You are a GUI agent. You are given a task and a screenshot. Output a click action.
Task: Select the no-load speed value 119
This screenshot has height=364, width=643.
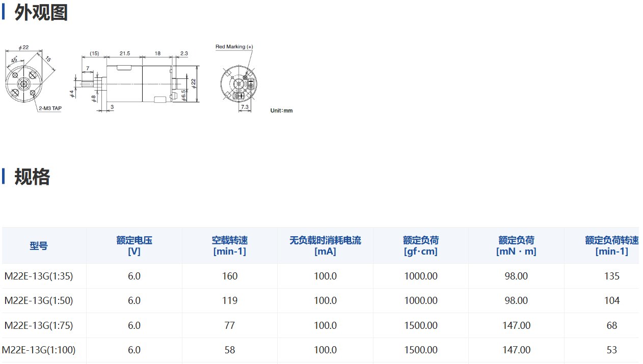pyautogui.click(x=230, y=300)
